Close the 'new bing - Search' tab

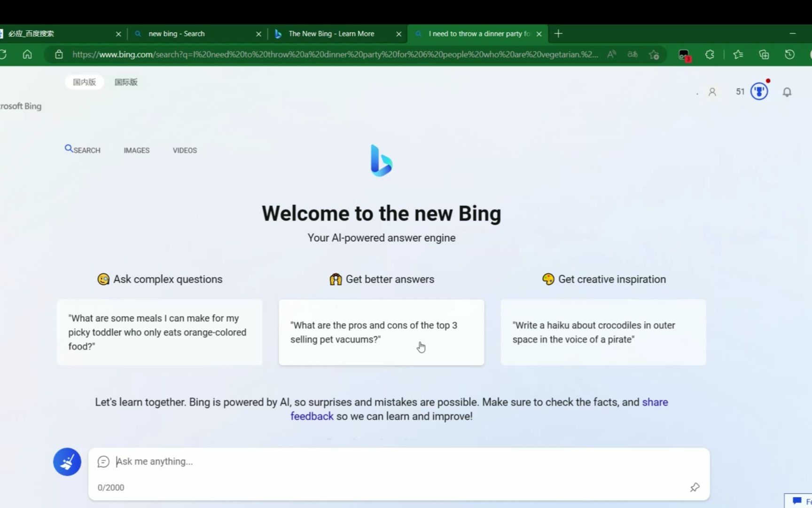[258, 34]
